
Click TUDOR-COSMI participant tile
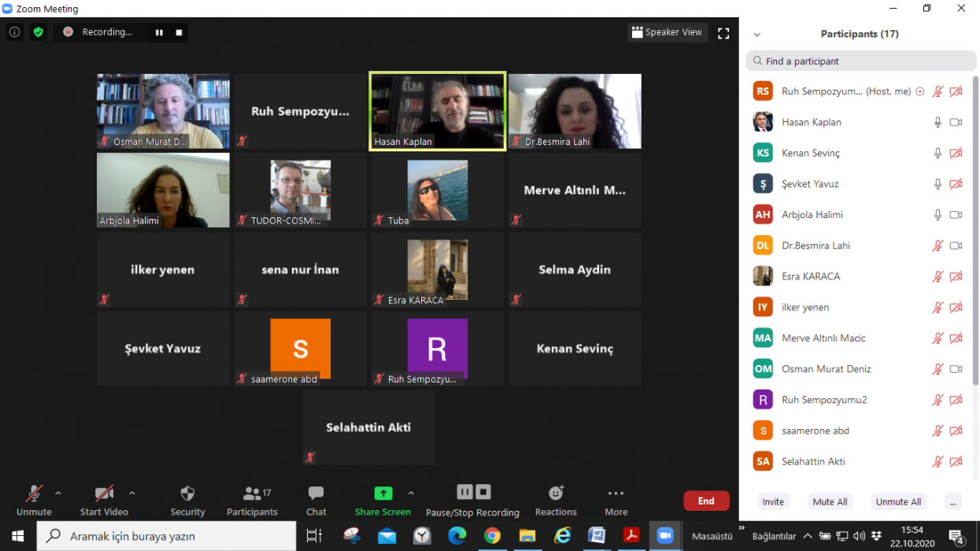[x=301, y=190]
